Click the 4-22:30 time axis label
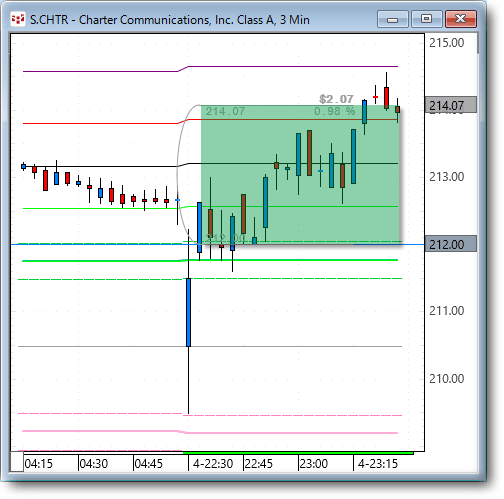This screenshot has height=499, width=504. click(x=213, y=464)
